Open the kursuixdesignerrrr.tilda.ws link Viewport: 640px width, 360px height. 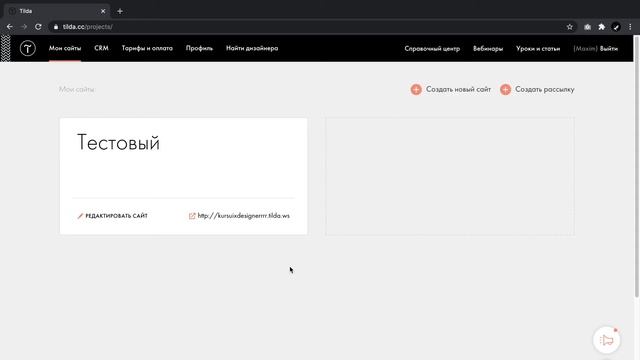pyautogui.click(x=244, y=216)
